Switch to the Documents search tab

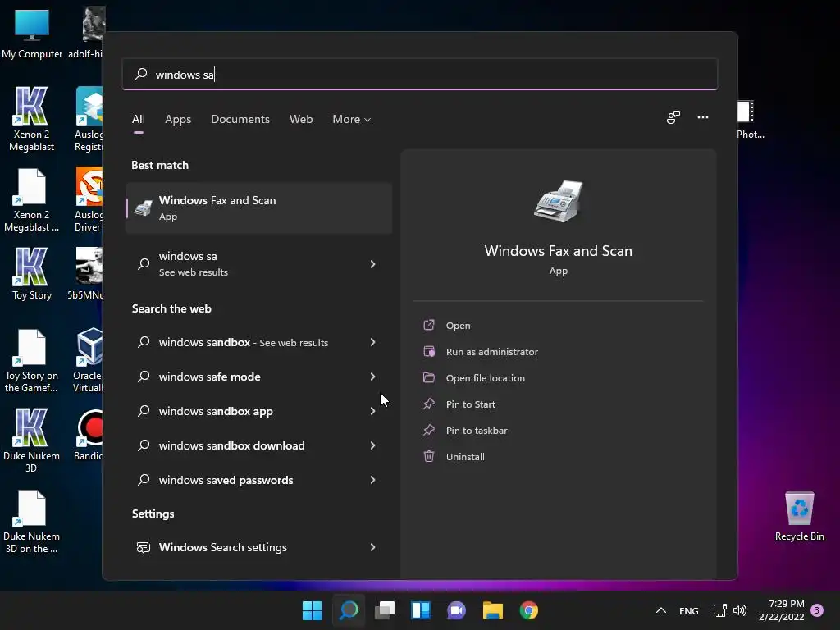pyautogui.click(x=240, y=119)
